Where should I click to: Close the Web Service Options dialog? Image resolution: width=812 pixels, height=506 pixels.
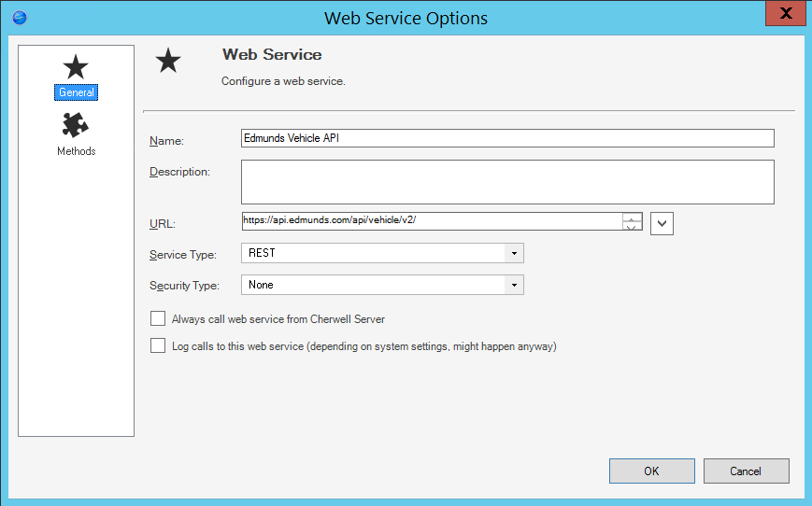786,13
